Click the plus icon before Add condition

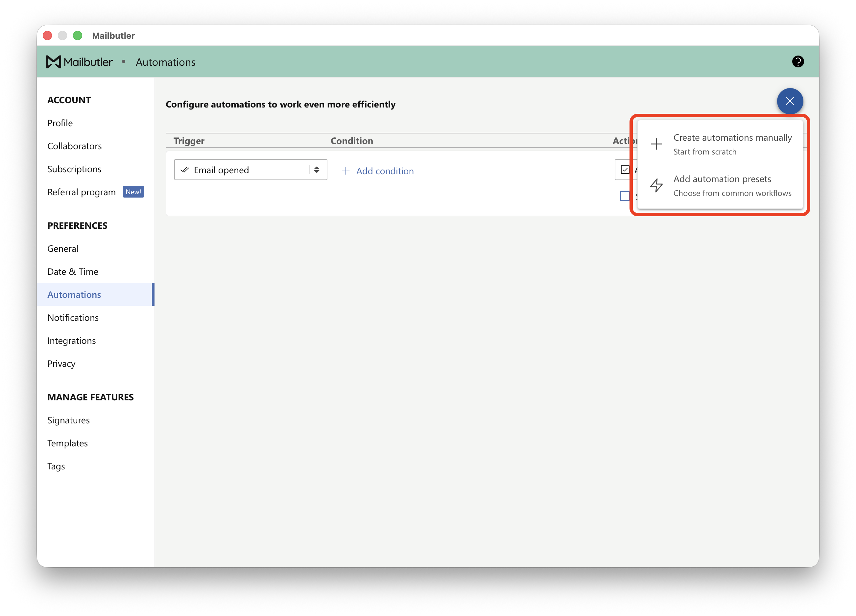(345, 171)
